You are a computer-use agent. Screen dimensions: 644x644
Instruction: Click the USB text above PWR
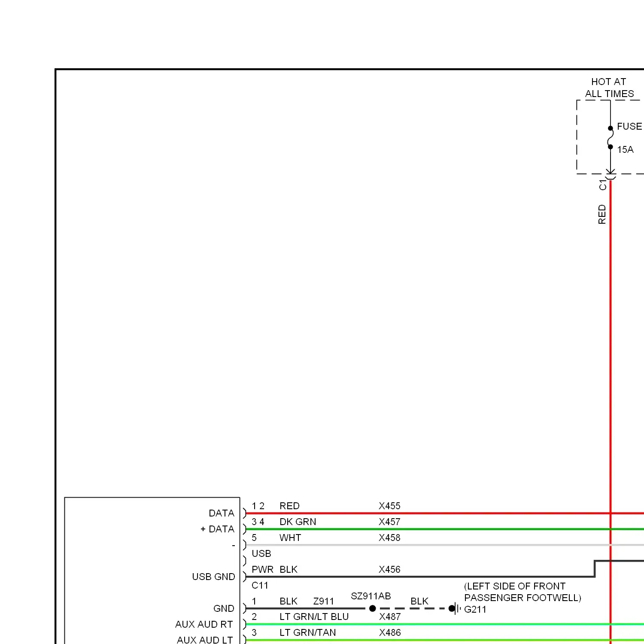coord(261,553)
